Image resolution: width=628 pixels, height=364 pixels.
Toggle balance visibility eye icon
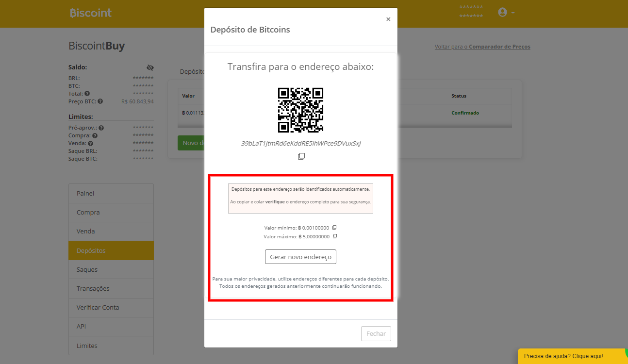[x=150, y=67]
